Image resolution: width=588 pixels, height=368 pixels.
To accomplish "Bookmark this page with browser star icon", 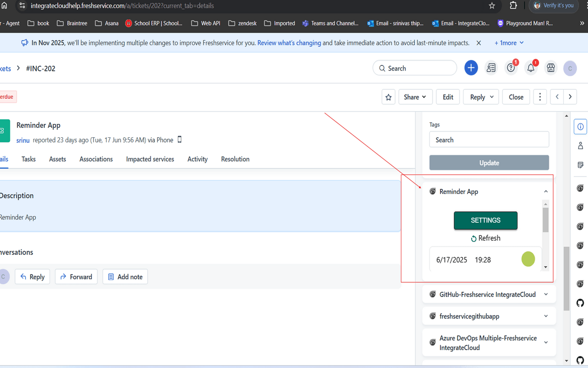I will coord(492,6).
